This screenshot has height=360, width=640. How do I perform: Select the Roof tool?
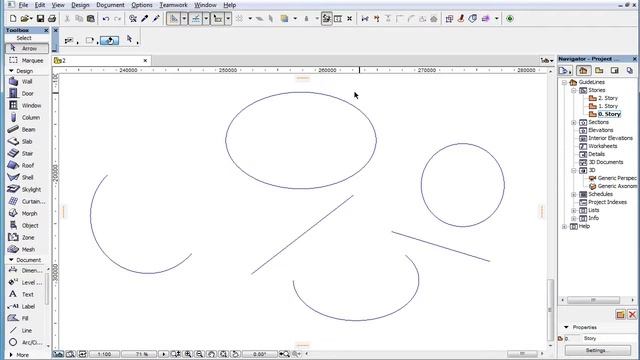[27, 165]
